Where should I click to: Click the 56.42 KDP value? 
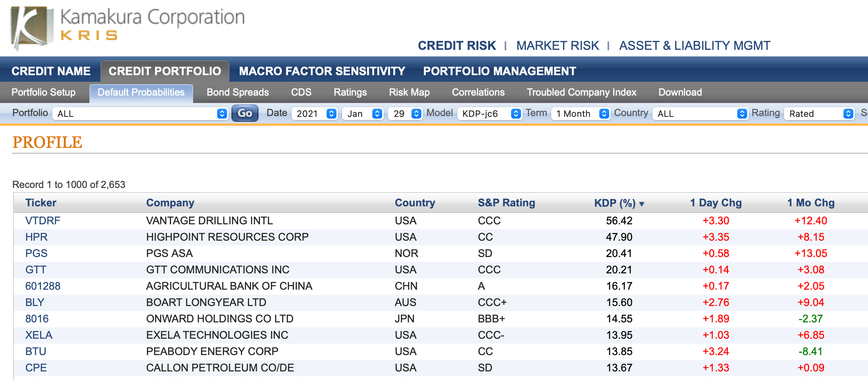(619, 221)
